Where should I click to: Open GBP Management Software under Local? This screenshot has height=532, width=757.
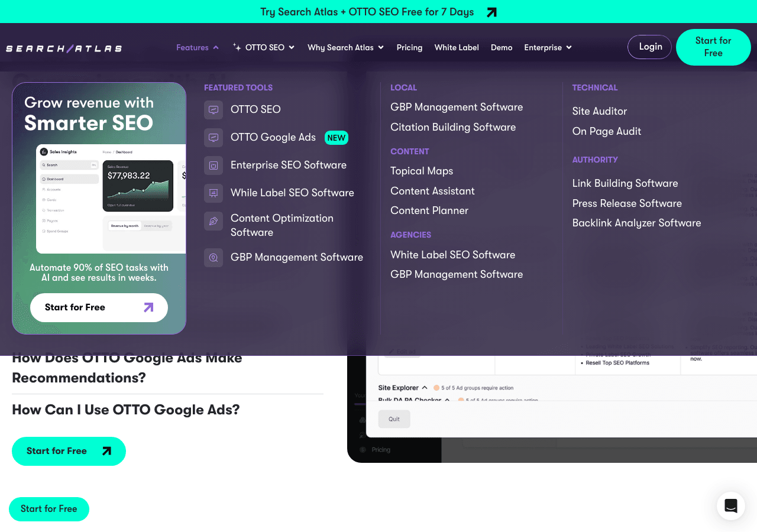coord(457,107)
